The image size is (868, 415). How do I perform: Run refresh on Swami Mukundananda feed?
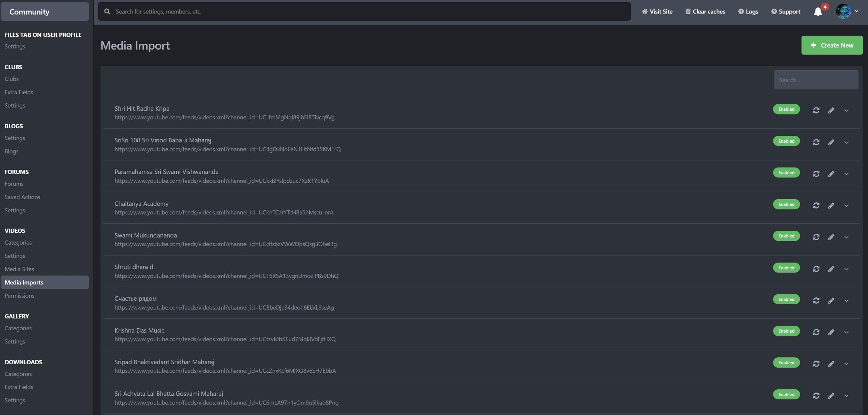816,237
